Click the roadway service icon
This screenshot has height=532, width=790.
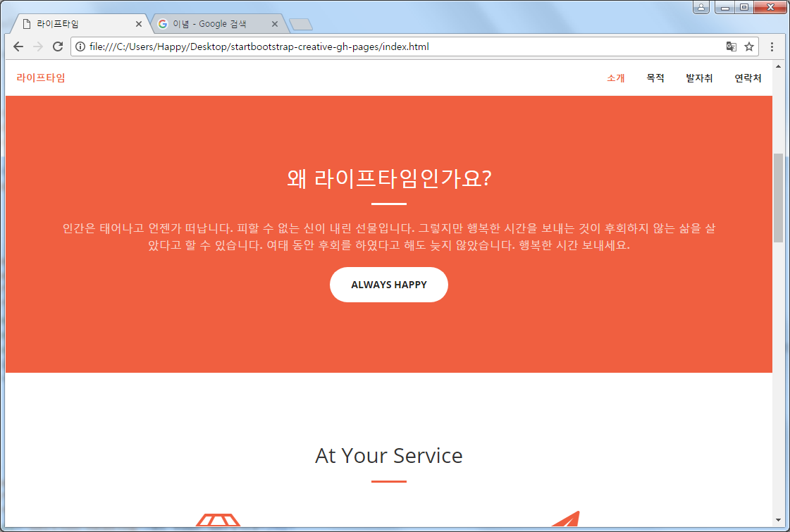pos(218,520)
